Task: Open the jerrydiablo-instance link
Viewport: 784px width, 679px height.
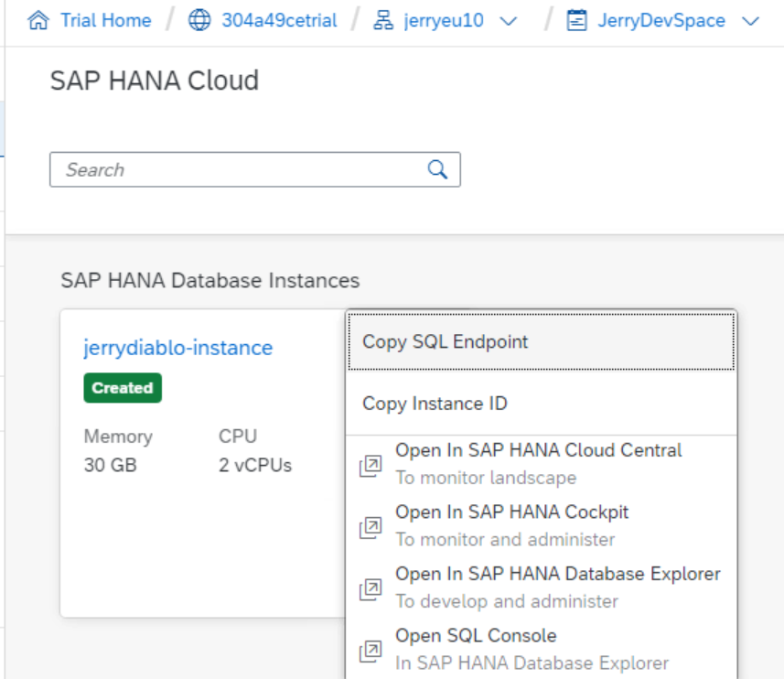Action: (x=177, y=348)
